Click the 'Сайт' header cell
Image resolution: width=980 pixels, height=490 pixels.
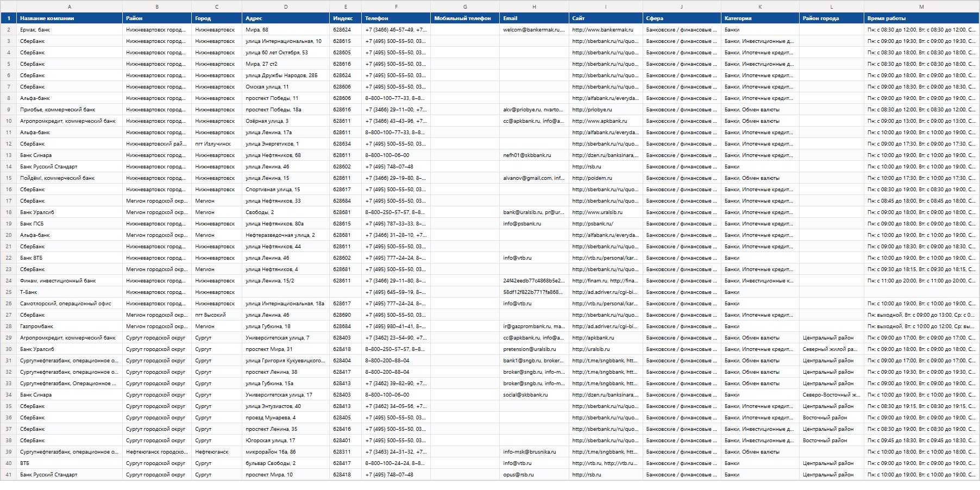pyautogui.click(x=606, y=18)
